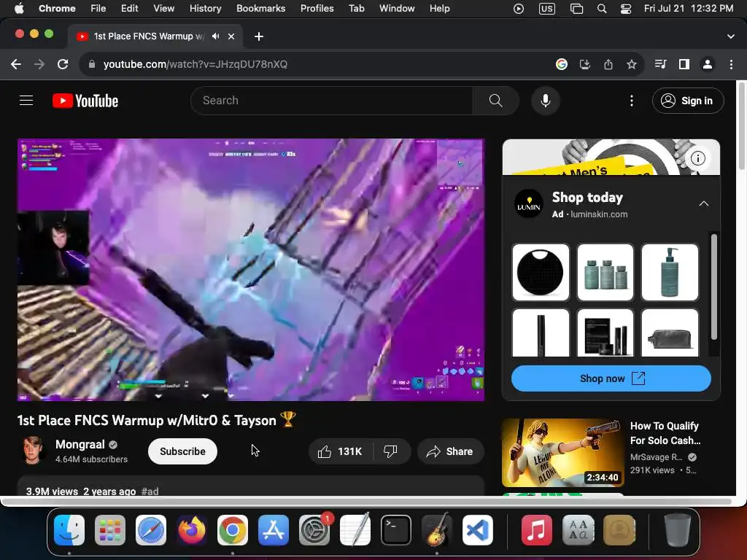Open Chrome profile icon
Screen dimensions: 747x560
(x=708, y=64)
